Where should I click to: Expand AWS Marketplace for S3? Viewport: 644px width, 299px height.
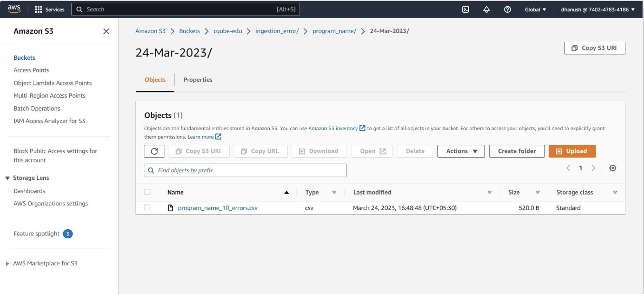(x=8, y=263)
